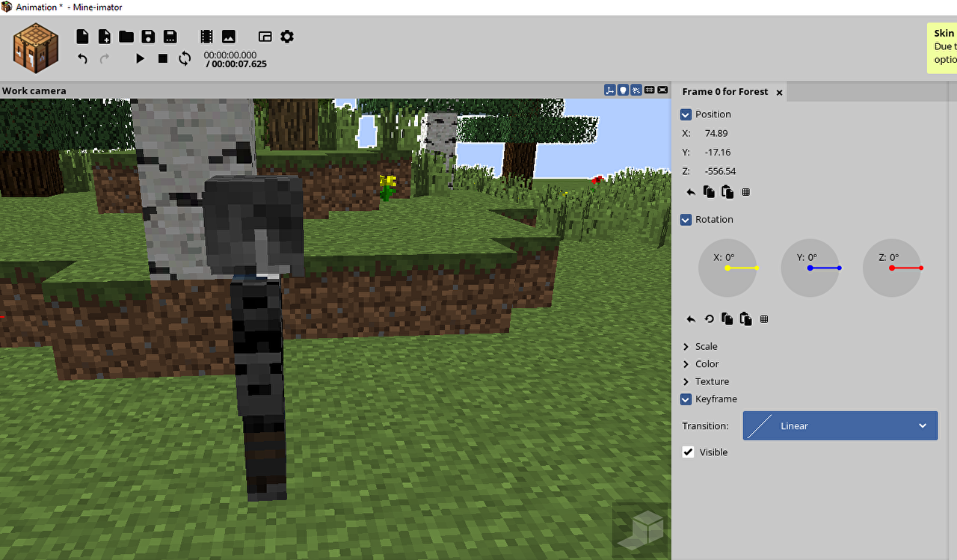Import asset with the page-plus icon
The image size is (957, 560).
point(105,37)
